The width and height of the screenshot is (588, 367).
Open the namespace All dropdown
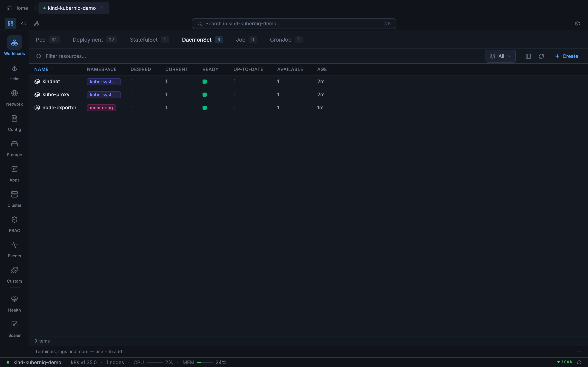500,56
